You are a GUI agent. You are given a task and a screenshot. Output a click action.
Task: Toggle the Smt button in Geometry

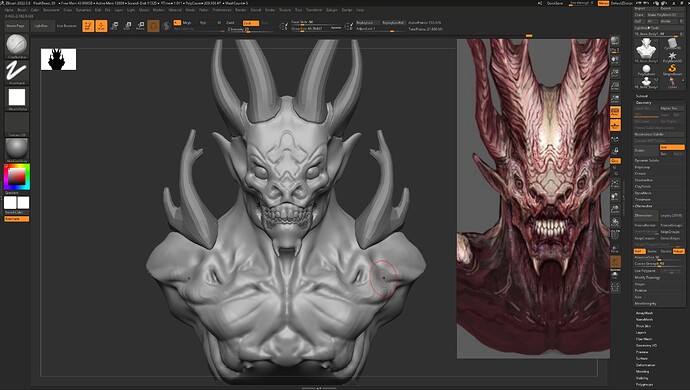tap(672, 147)
